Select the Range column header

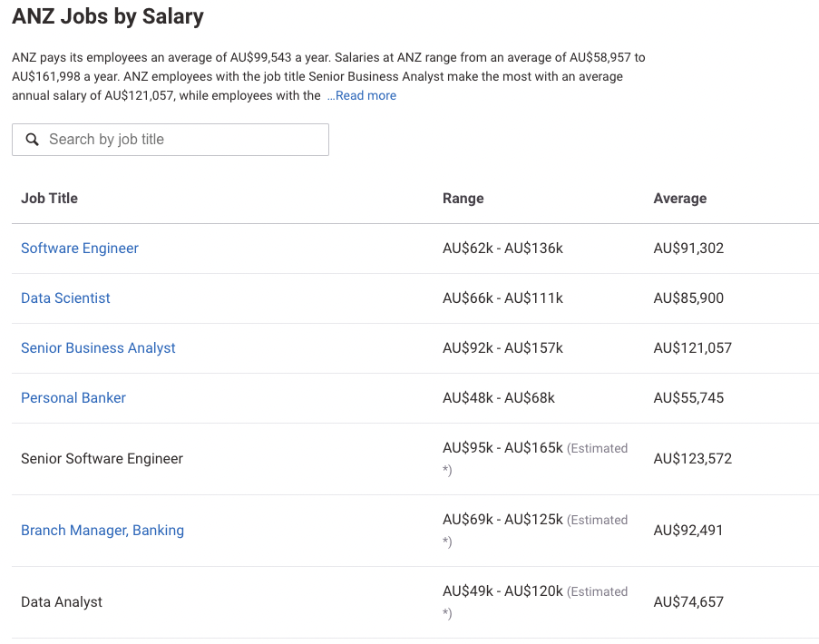[x=463, y=199]
